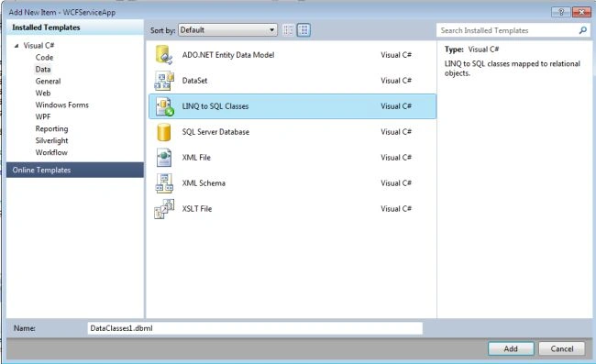Viewport: 596px width, 364px height.
Task: Click the Add button
Action: click(x=511, y=348)
